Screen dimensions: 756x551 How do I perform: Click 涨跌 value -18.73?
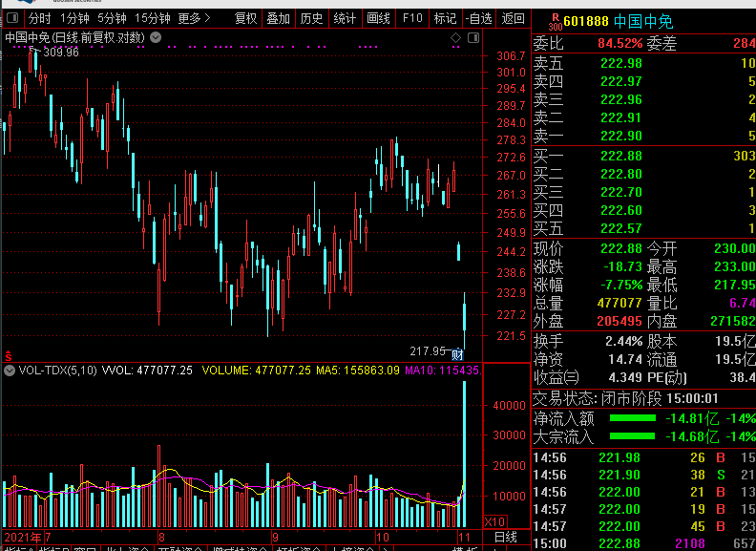[622, 266]
